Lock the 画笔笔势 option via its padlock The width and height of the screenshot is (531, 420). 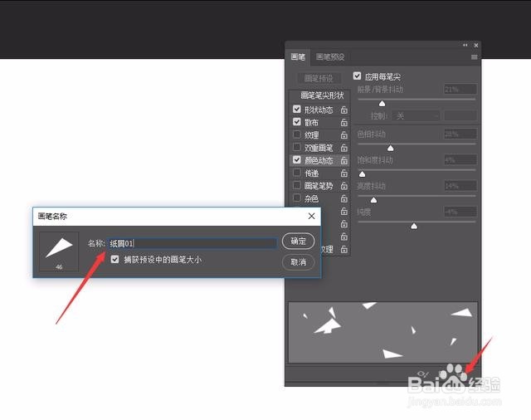(344, 186)
